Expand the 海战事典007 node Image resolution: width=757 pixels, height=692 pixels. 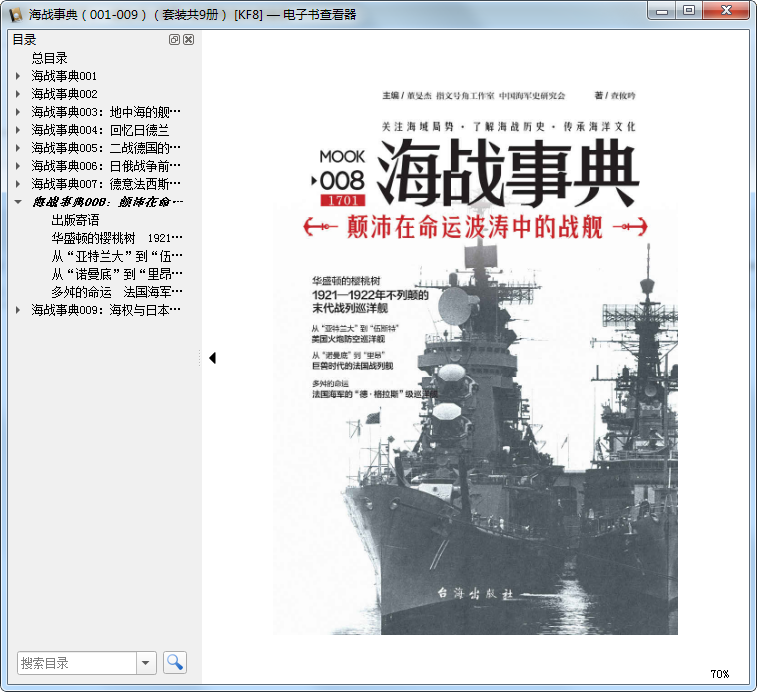tap(18, 184)
